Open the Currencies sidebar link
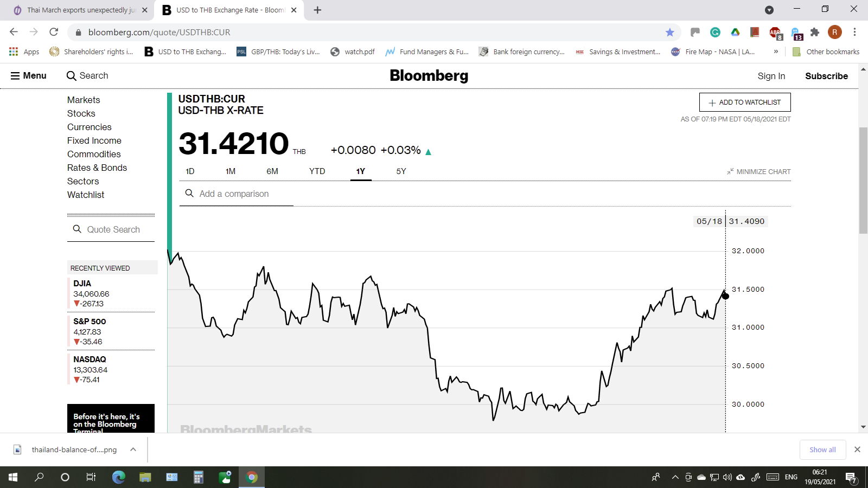This screenshot has width=868, height=488. coord(90,127)
